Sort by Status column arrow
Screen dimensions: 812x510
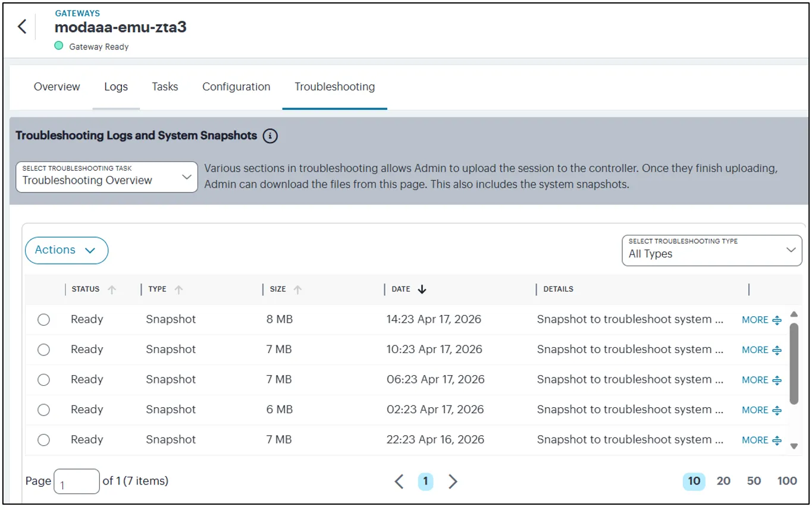pos(112,289)
